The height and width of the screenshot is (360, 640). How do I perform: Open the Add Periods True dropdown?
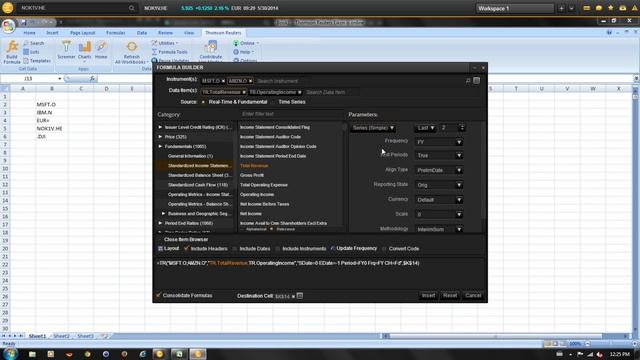tap(439, 156)
